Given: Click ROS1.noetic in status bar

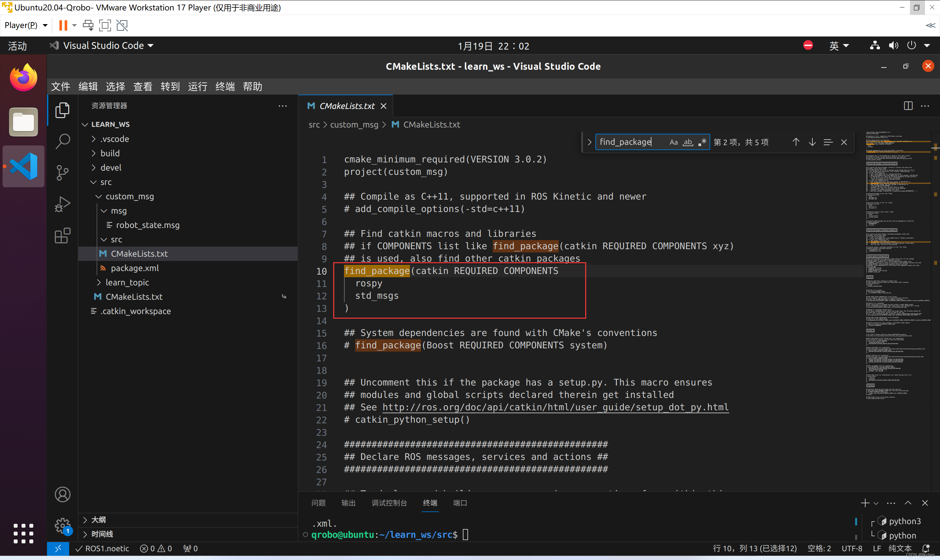Looking at the screenshot, I should pyautogui.click(x=102, y=548).
